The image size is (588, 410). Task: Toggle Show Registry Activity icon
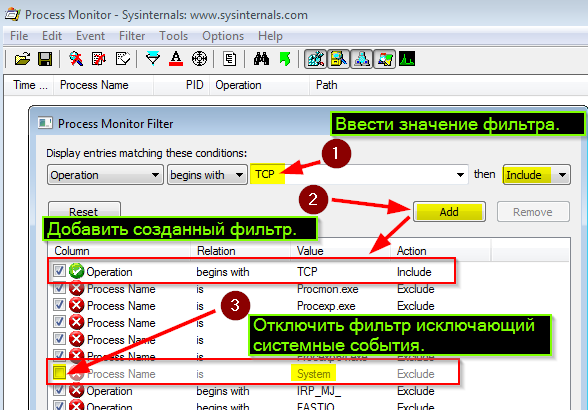[x=315, y=59]
